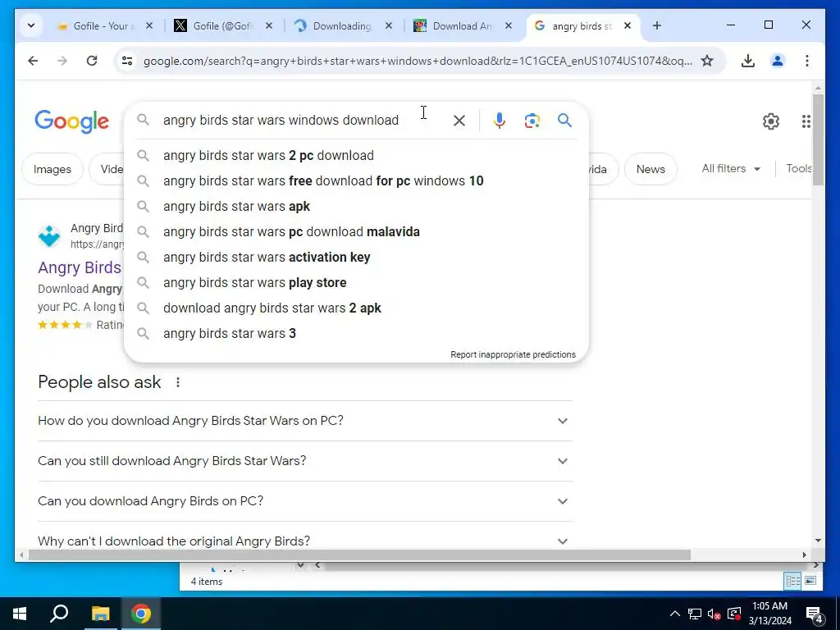Open search Tools
This screenshot has width=840, height=630.
tap(798, 169)
